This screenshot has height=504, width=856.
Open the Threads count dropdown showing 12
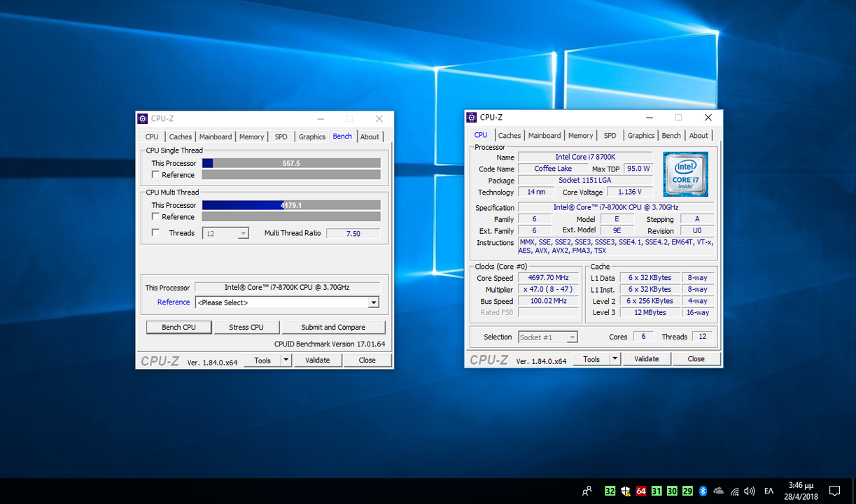pyautogui.click(x=225, y=234)
